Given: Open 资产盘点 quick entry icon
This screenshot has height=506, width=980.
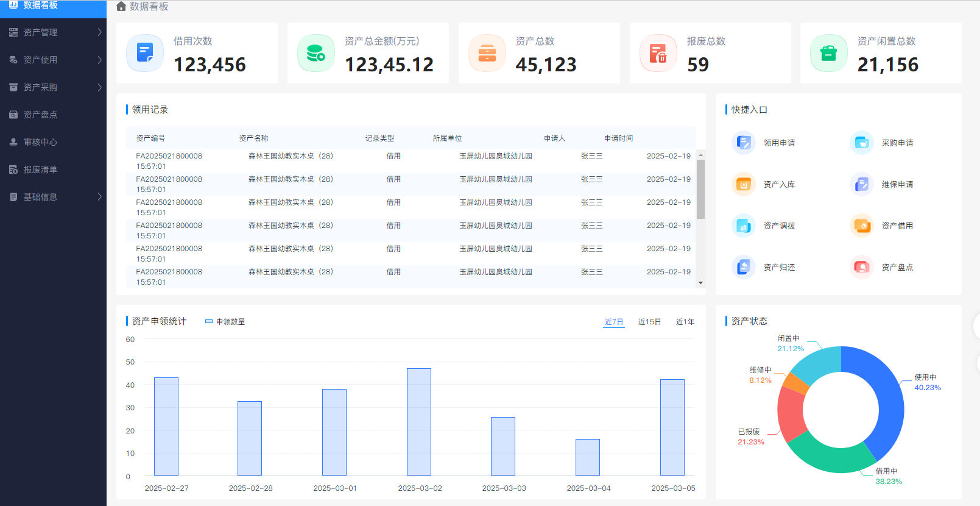Looking at the screenshot, I should coord(862,267).
